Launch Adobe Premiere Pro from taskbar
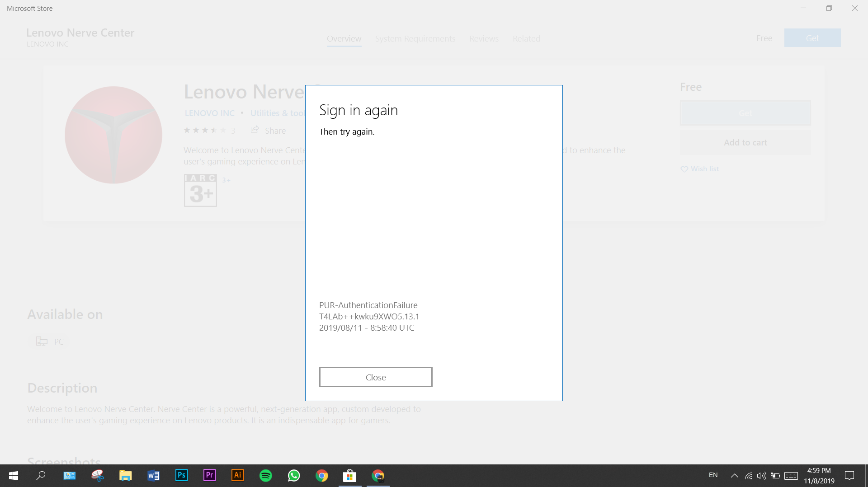 [x=209, y=476]
